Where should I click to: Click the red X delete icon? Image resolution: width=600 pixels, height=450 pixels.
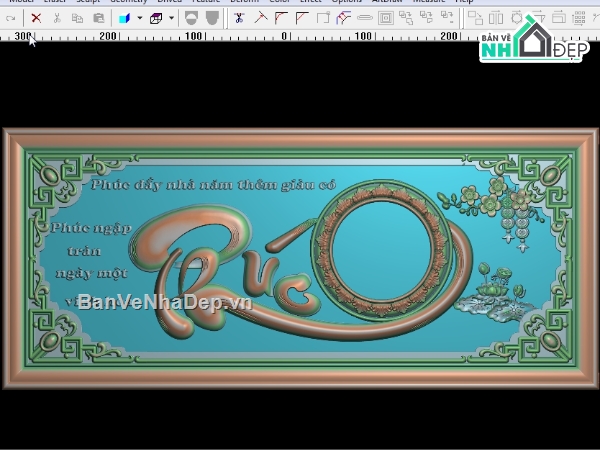[36, 18]
